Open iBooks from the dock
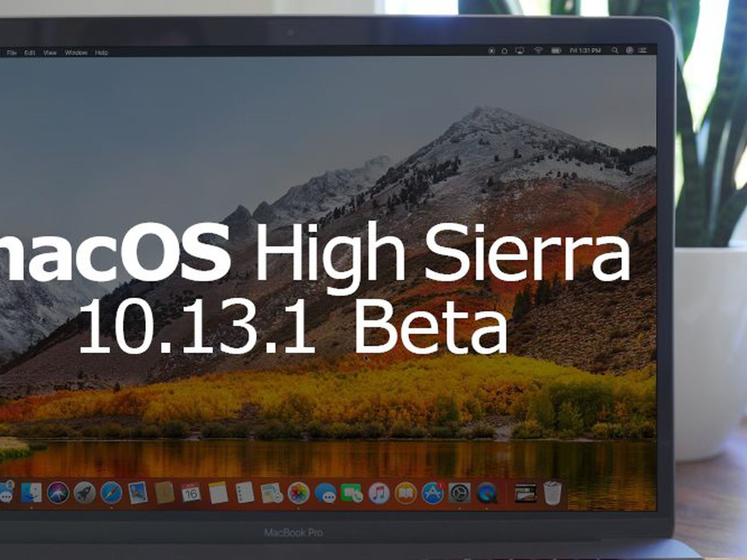747x560 pixels. [406, 493]
